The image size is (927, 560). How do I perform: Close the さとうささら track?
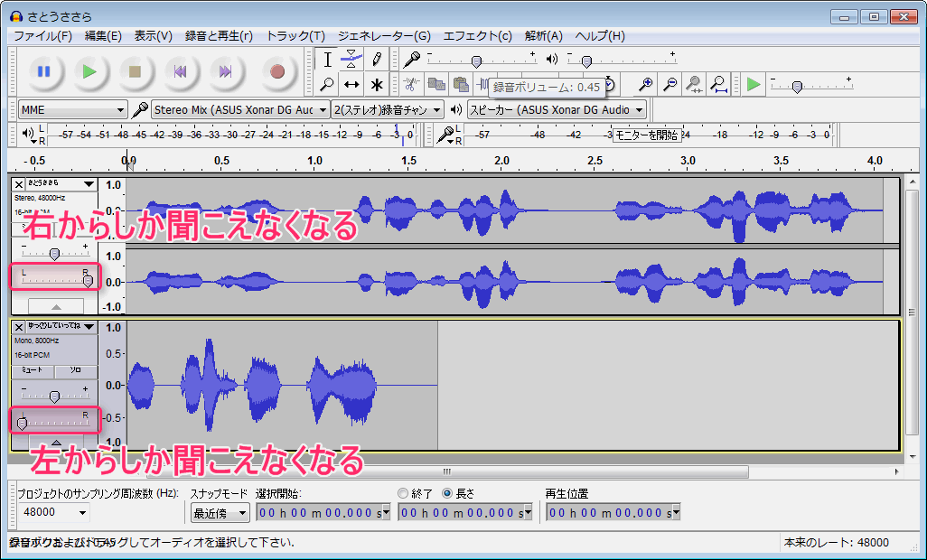(19, 184)
